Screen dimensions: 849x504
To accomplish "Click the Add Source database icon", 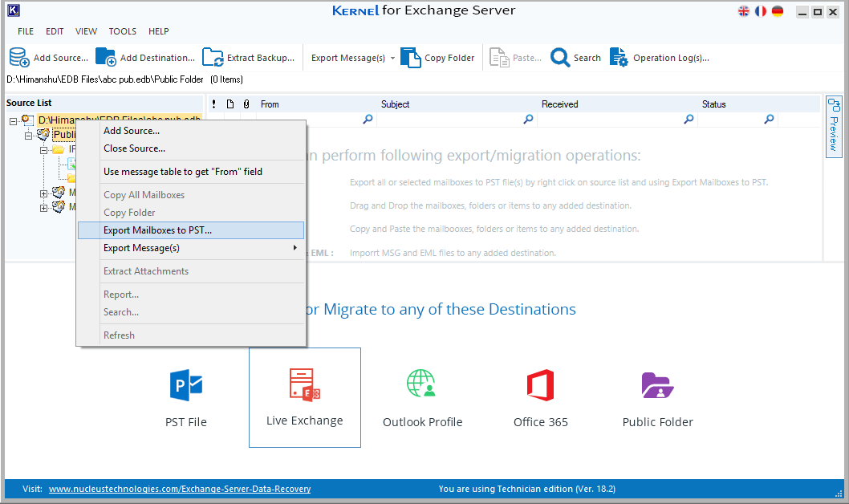I will 19,58.
